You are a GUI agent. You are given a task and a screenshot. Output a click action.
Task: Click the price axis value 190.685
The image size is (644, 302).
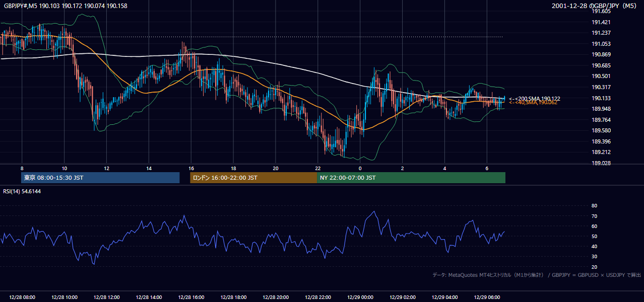[x=601, y=65]
